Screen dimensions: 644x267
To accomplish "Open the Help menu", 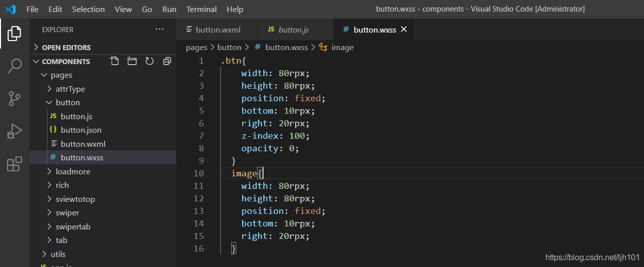I will [235, 9].
